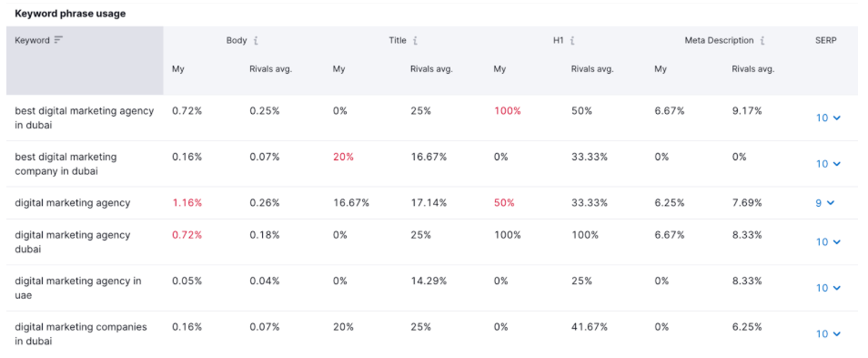This screenshot has width=868, height=358.
Task: Click the Meta Description column heading
Action: pyautogui.click(x=719, y=40)
